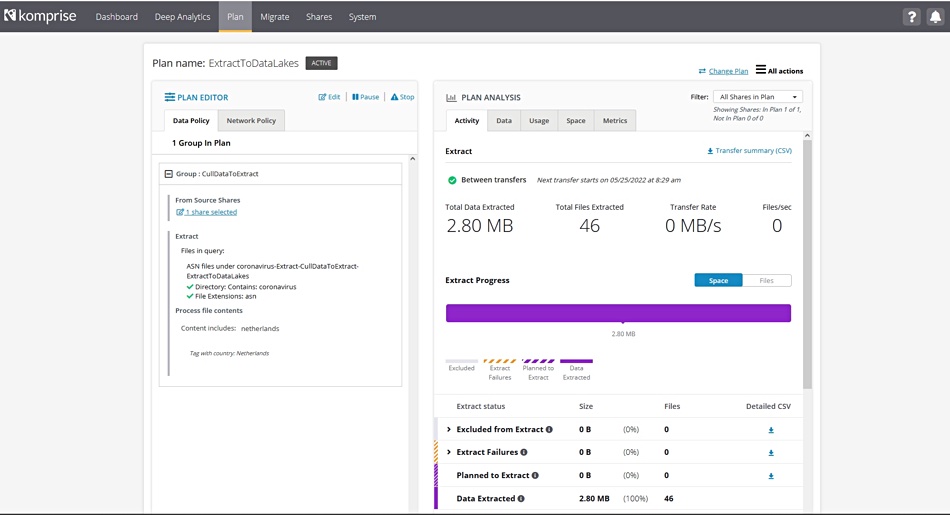Switch to the Space tab

[x=576, y=121]
